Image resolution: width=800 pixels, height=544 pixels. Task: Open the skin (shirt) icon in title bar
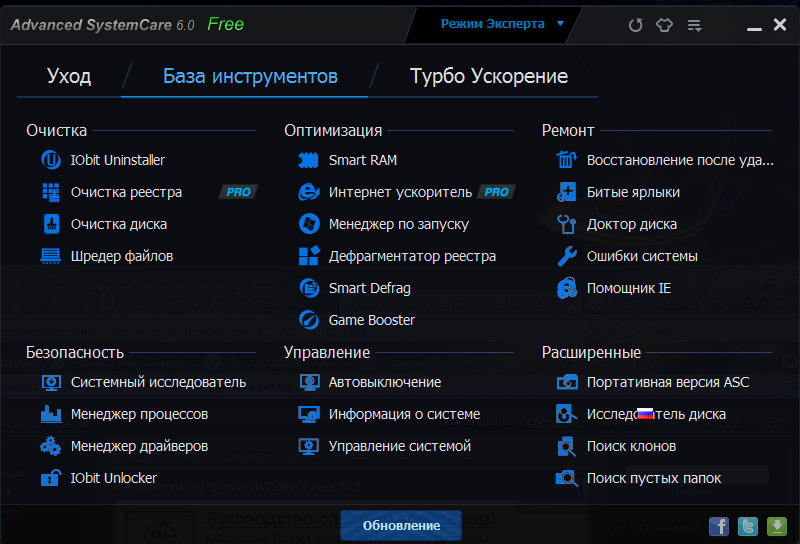(664, 25)
